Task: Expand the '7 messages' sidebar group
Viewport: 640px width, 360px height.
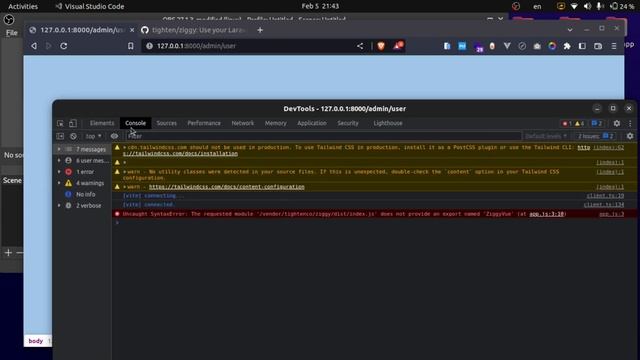Action: click(59, 149)
